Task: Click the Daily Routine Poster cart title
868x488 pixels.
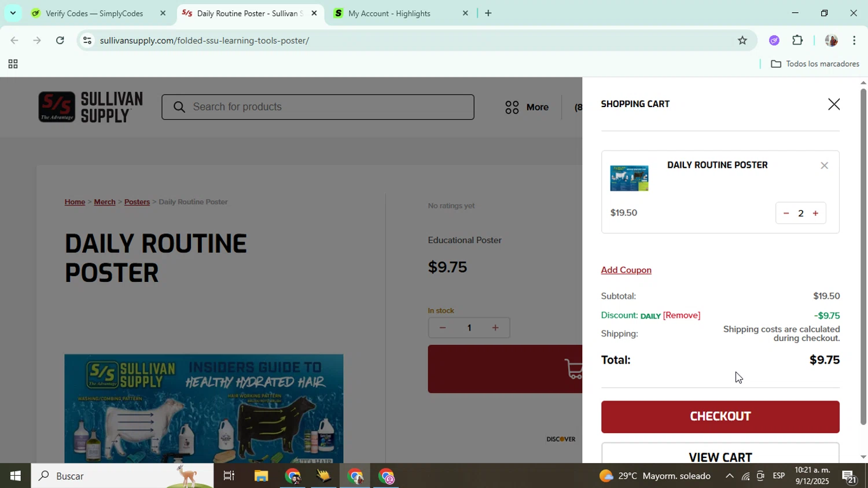Action: pyautogui.click(x=717, y=165)
